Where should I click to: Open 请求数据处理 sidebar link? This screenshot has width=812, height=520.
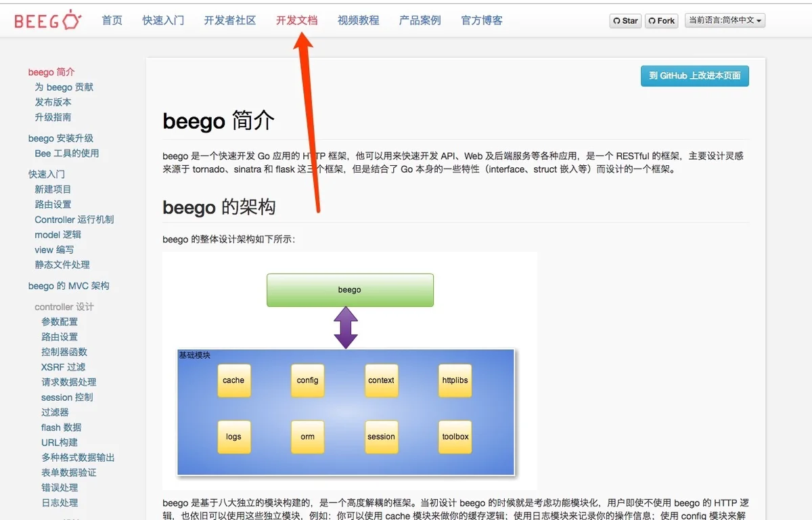point(69,382)
